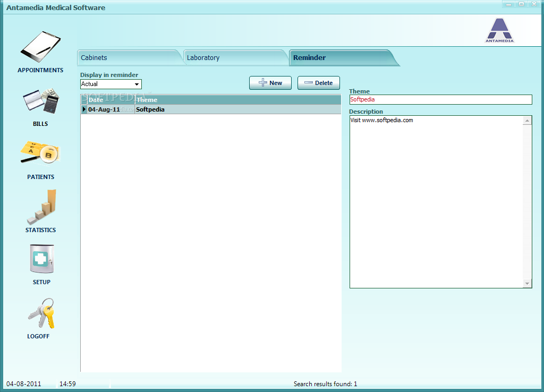Click into the Theme input field
Image resolution: width=544 pixels, height=392 pixels.
click(440, 99)
